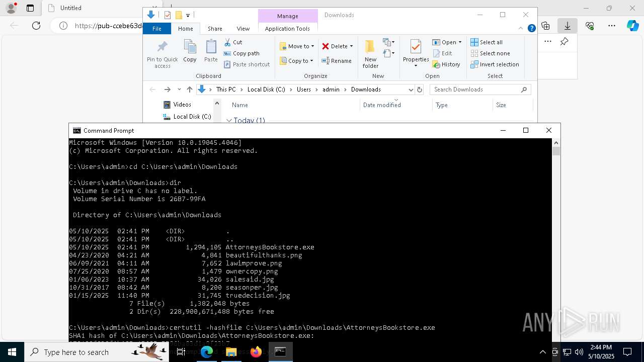The image size is (644, 362).
Task: Open the volume control in tray
Action: pos(579,352)
